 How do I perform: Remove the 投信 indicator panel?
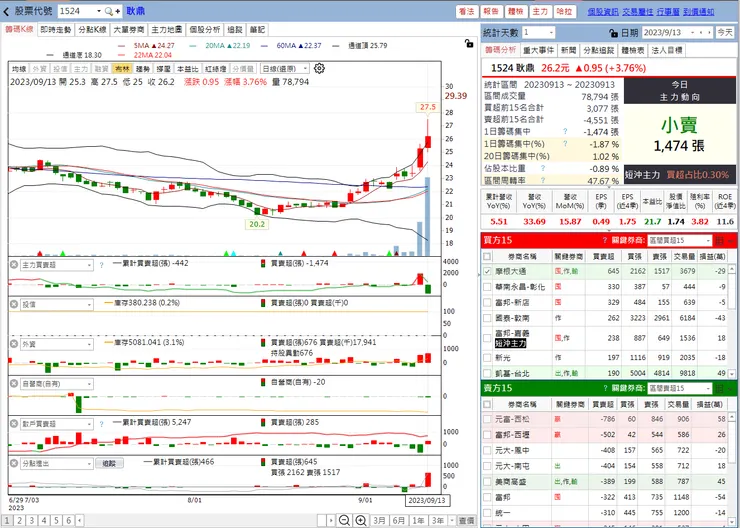(14, 304)
